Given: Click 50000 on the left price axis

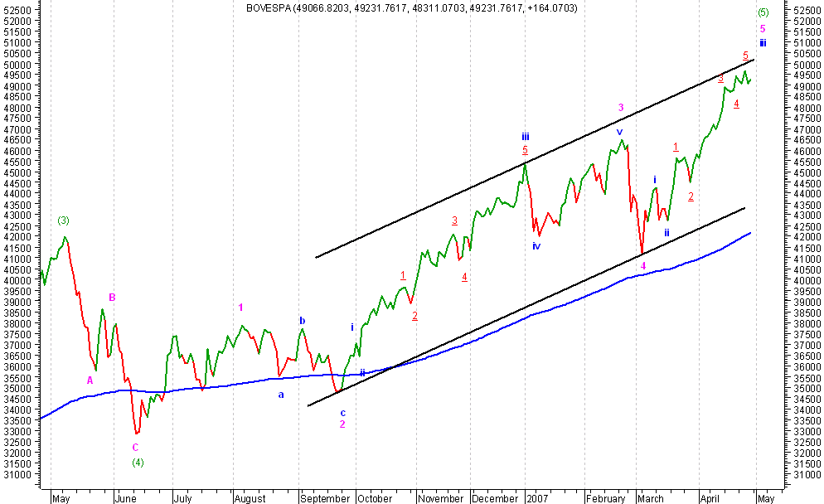Looking at the screenshot, I should click(17, 64).
